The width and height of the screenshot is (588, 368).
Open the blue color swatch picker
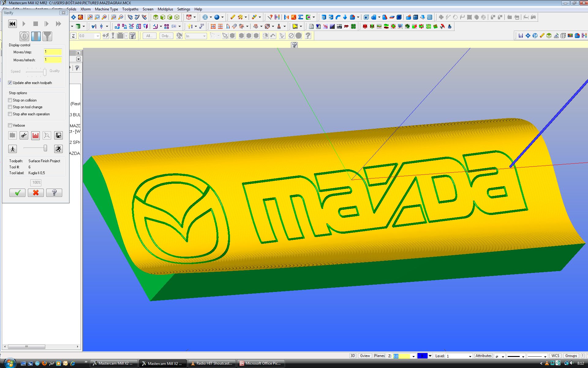422,356
